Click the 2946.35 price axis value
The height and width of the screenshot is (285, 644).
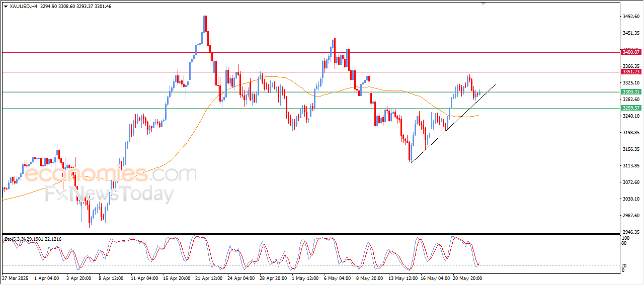(631, 232)
